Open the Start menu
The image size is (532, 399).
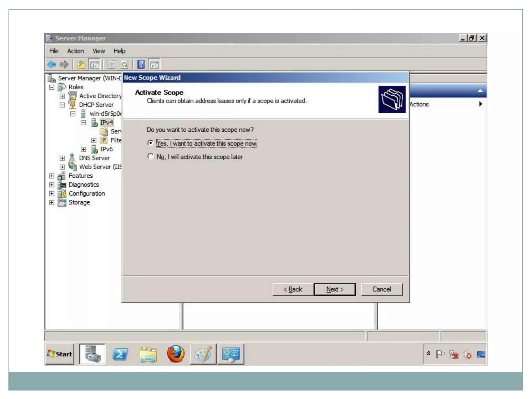click(59, 354)
